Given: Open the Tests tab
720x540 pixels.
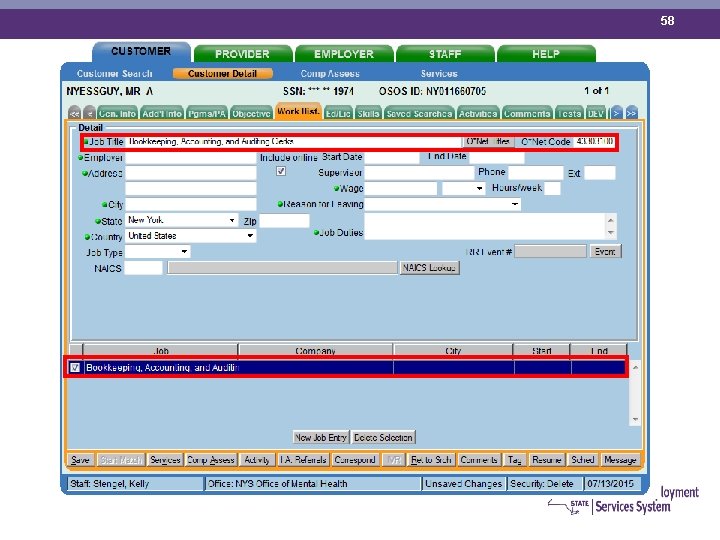Looking at the screenshot, I should point(569,113).
